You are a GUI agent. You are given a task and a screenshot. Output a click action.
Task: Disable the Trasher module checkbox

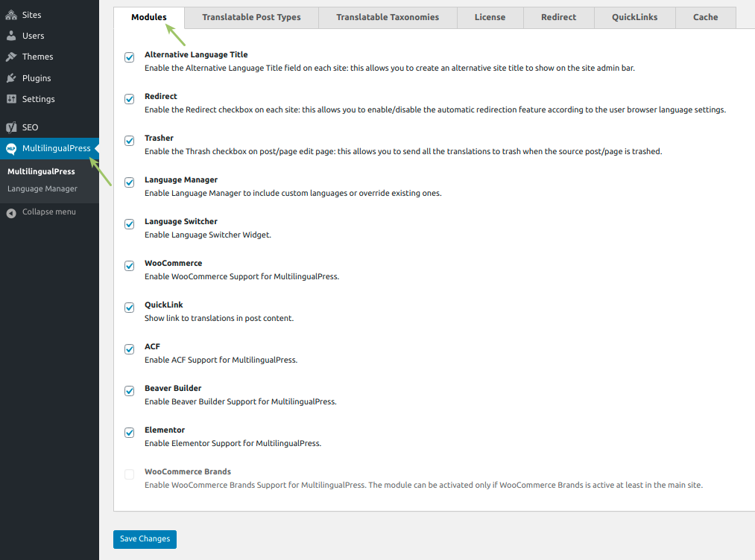point(130,141)
